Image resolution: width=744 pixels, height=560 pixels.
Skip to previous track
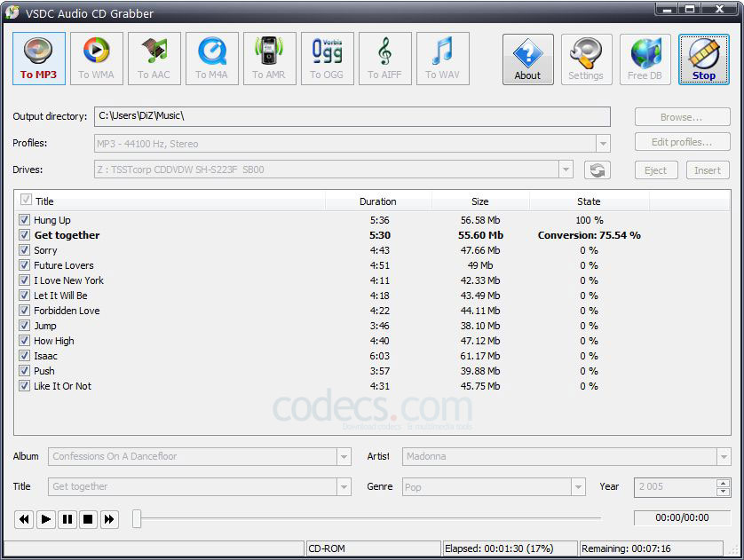[24, 519]
